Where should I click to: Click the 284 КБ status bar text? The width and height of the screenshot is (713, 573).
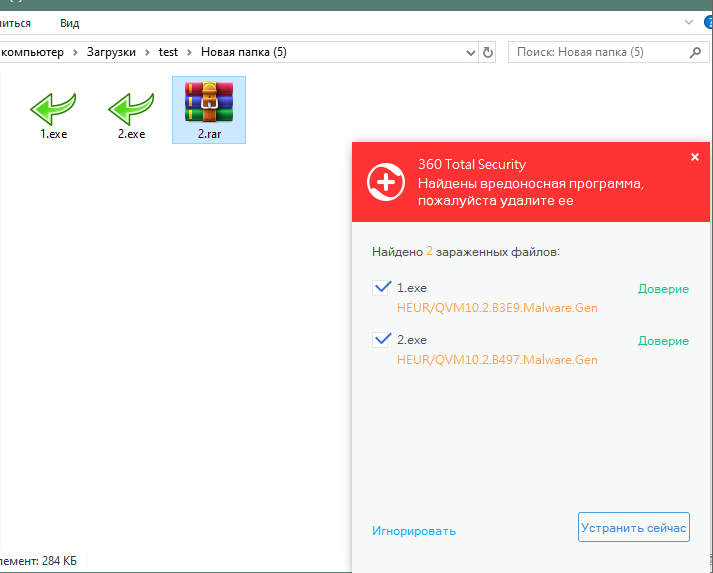point(59,561)
